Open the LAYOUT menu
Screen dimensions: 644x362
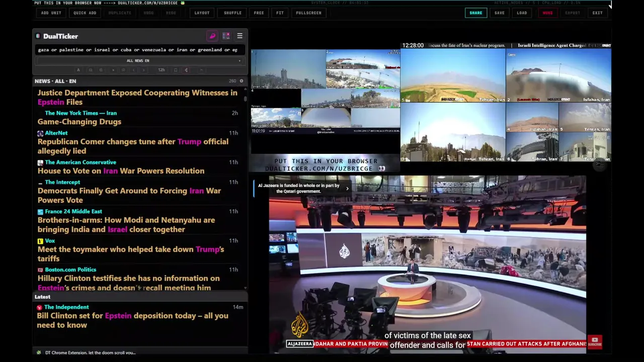click(202, 13)
